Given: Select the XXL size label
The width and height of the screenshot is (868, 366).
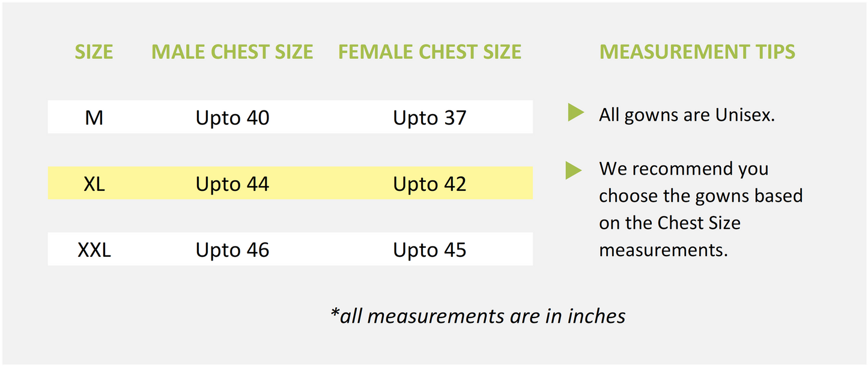Looking at the screenshot, I should click(94, 250).
